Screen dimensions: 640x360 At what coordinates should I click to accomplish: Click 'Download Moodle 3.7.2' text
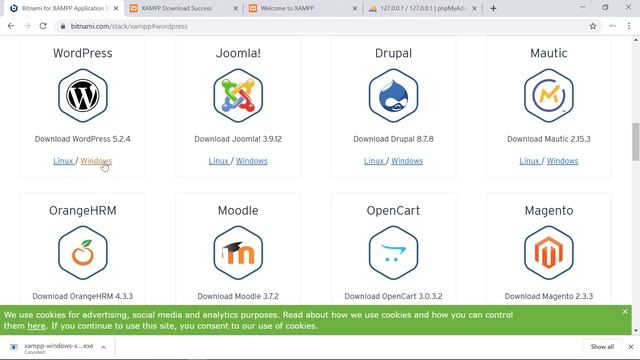pos(238,296)
